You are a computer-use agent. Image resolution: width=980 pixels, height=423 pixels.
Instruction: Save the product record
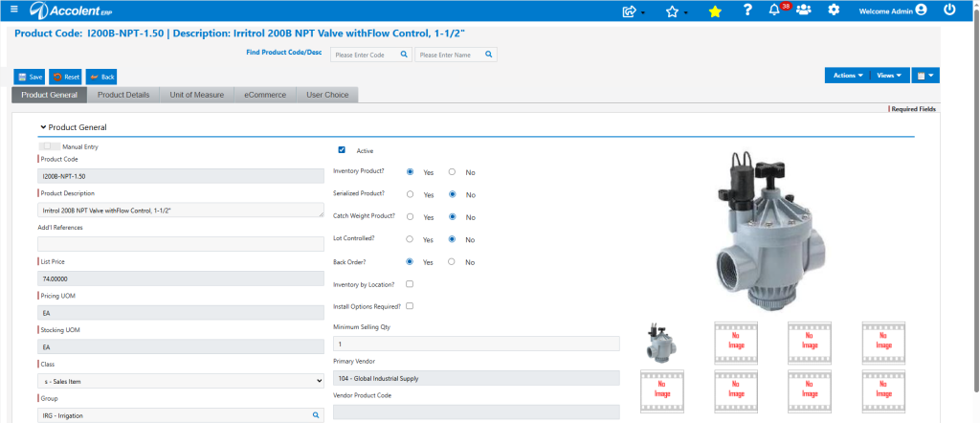tap(30, 77)
